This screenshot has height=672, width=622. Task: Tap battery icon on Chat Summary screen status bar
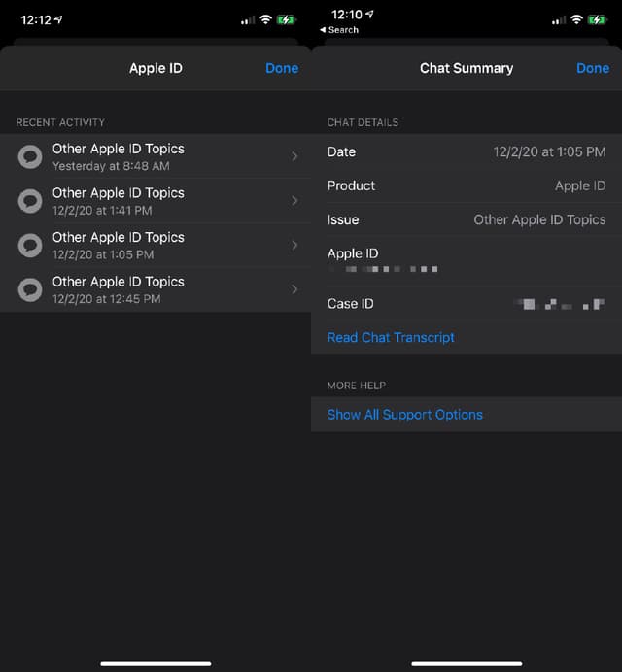[597, 19]
